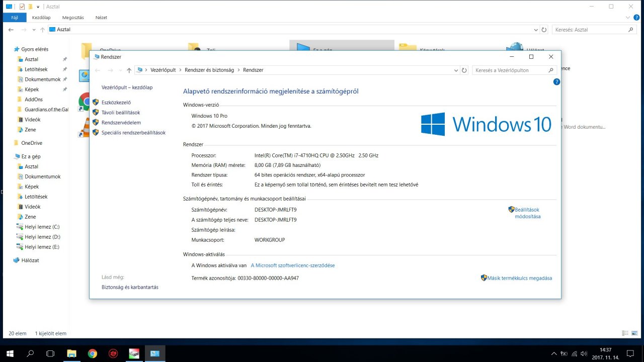The height and width of the screenshot is (362, 644).
Task: Open the Windows Start menu
Action: [x=10, y=353]
